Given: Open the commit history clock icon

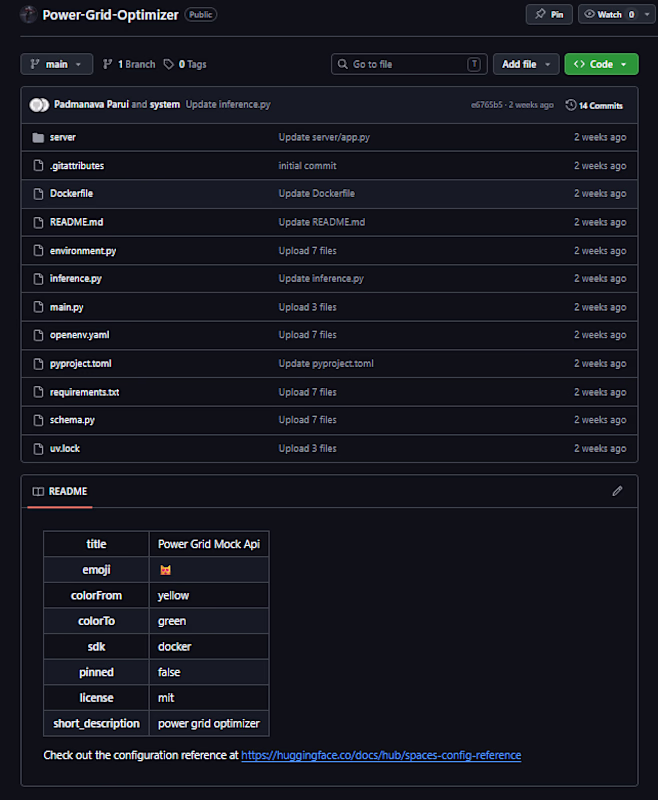Looking at the screenshot, I should [x=571, y=105].
